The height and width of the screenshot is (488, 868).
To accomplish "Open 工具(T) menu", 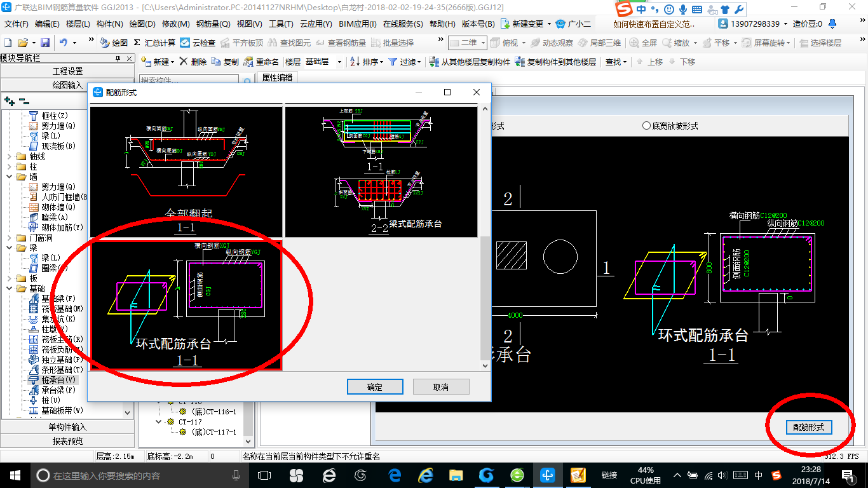I will [281, 24].
